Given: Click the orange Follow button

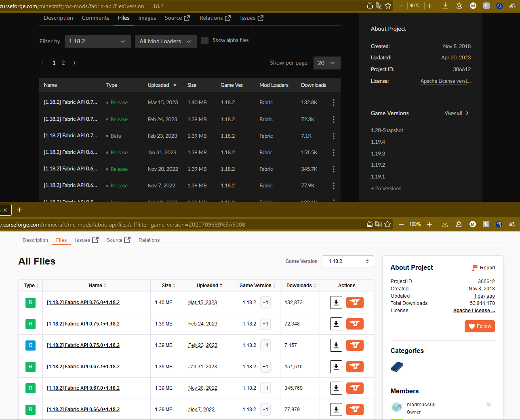Looking at the screenshot, I should coord(480,326).
